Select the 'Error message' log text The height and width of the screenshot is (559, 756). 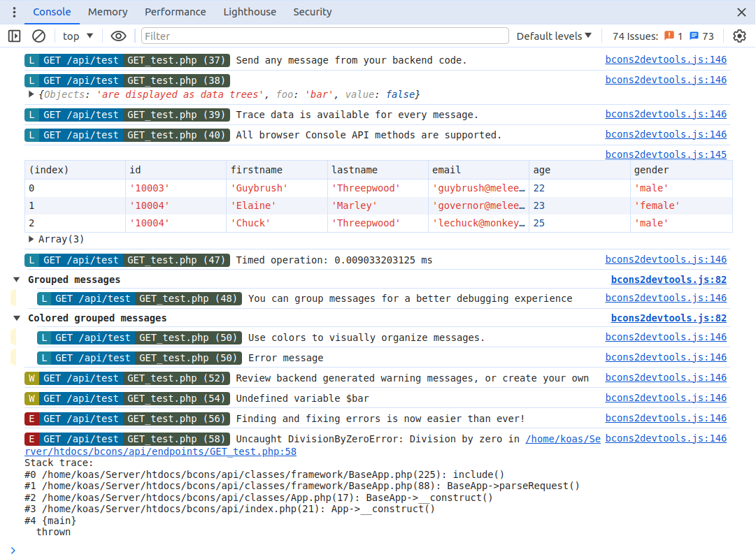[x=285, y=358]
